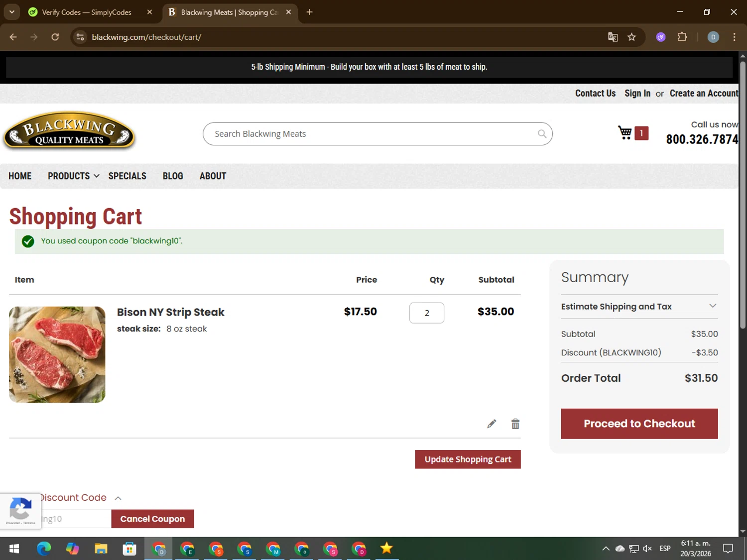The image size is (747, 560).
Task: Open the SPECIALS menu item
Action: tap(127, 176)
